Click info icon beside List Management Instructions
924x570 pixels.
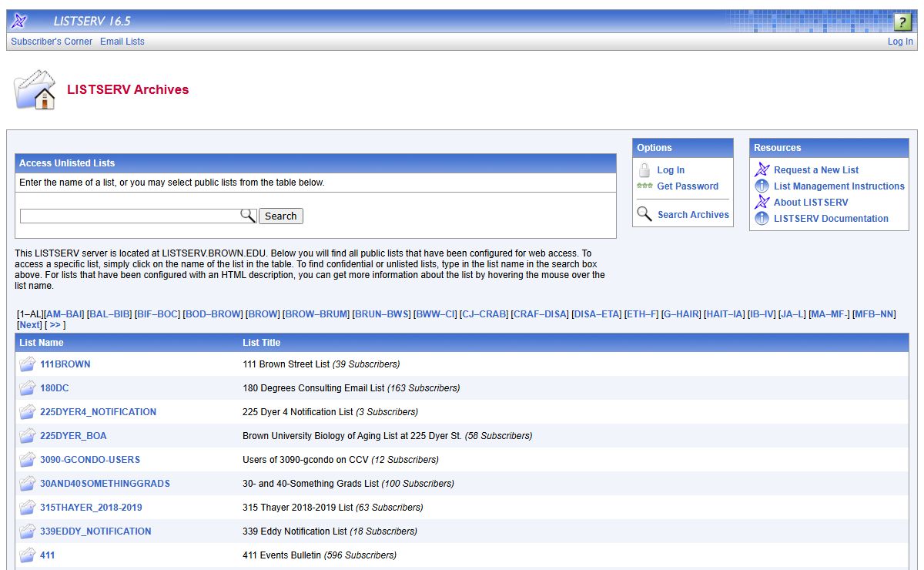762,186
